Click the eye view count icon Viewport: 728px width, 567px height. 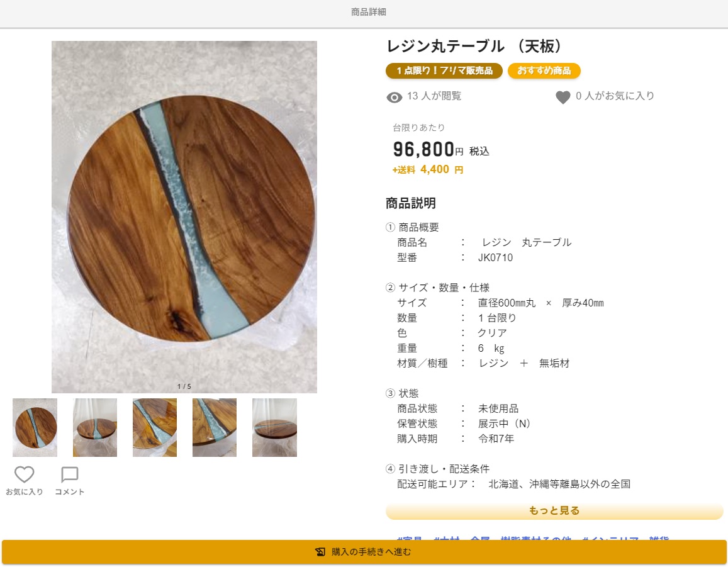pos(394,97)
